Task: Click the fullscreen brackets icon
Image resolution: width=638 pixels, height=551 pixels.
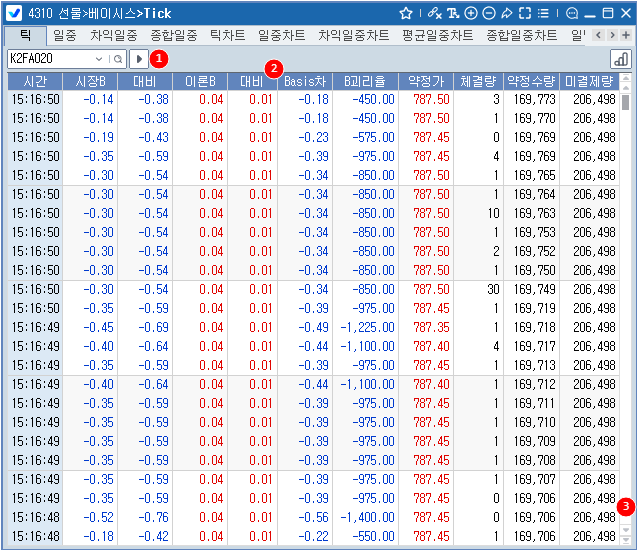Action: (x=525, y=14)
